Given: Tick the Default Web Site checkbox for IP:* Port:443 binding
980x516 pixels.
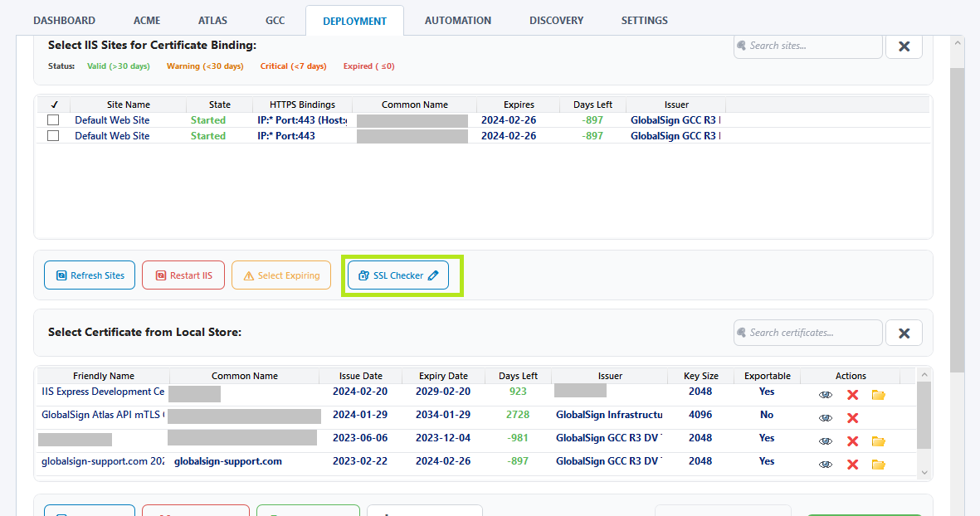Looking at the screenshot, I should coord(53,135).
